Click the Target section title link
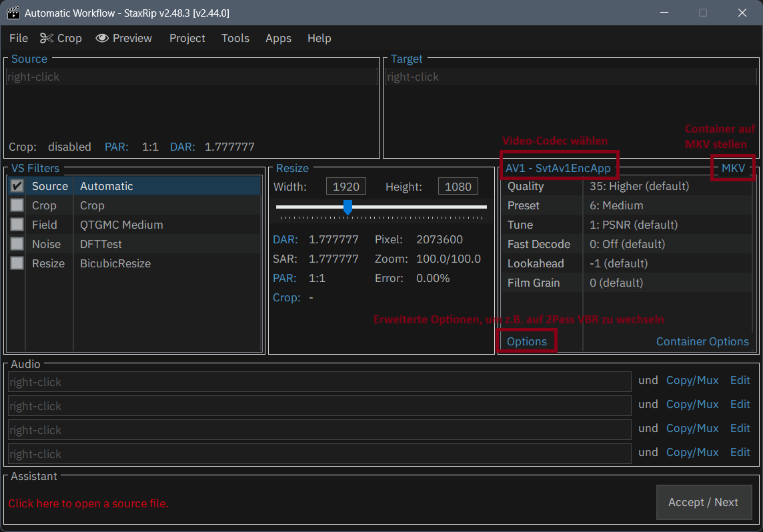Screen dimensions: 763x532 point(406,59)
